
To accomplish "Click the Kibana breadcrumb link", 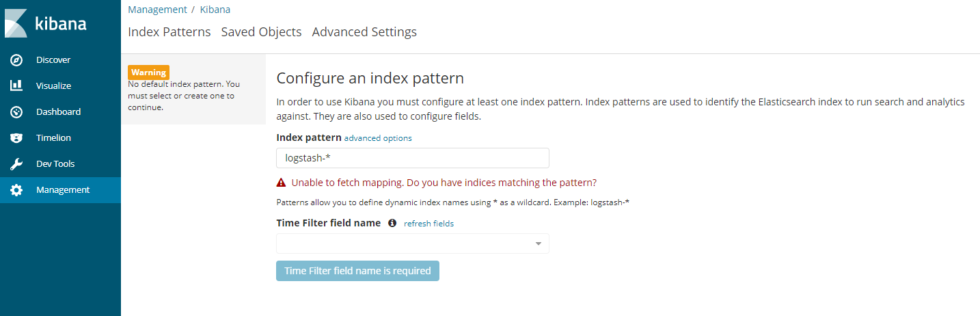I will 215,10.
